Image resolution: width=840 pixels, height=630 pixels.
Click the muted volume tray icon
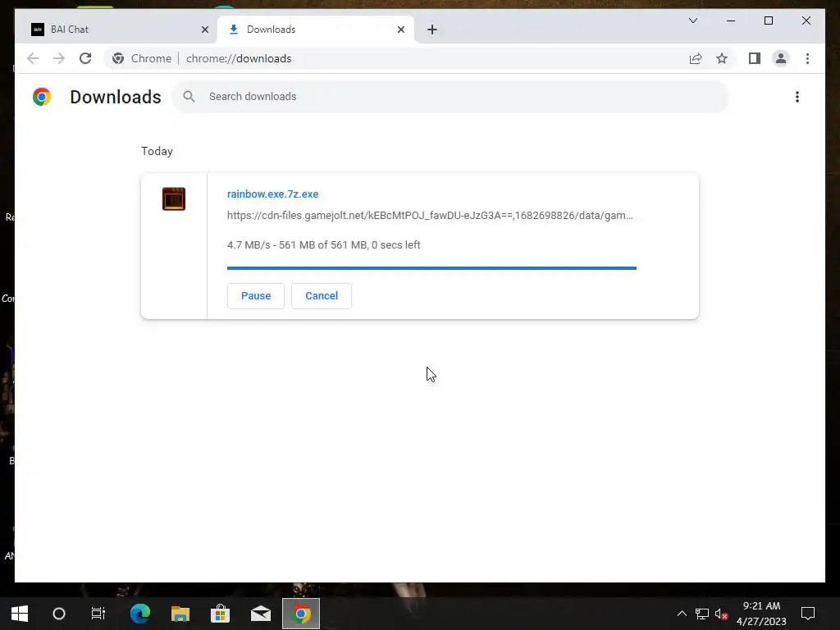(x=721, y=614)
